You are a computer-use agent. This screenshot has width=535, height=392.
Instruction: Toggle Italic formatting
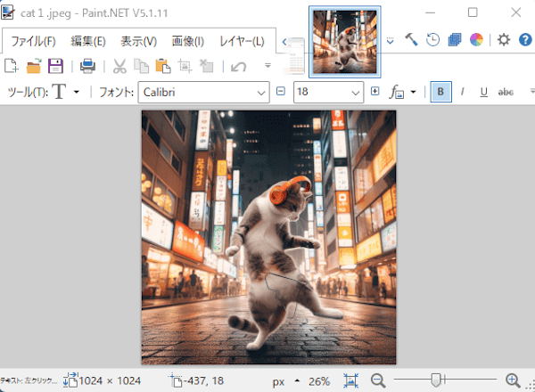click(462, 92)
